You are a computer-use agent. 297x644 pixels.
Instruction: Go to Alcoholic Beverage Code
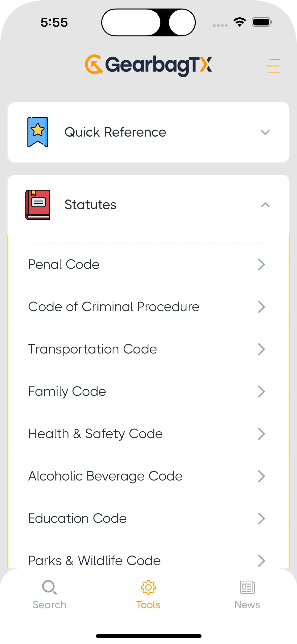click(105, 476)
